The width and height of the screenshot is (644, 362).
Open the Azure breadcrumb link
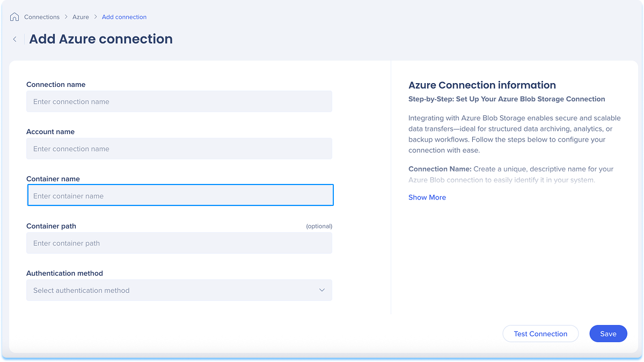[x=81, y=17]
